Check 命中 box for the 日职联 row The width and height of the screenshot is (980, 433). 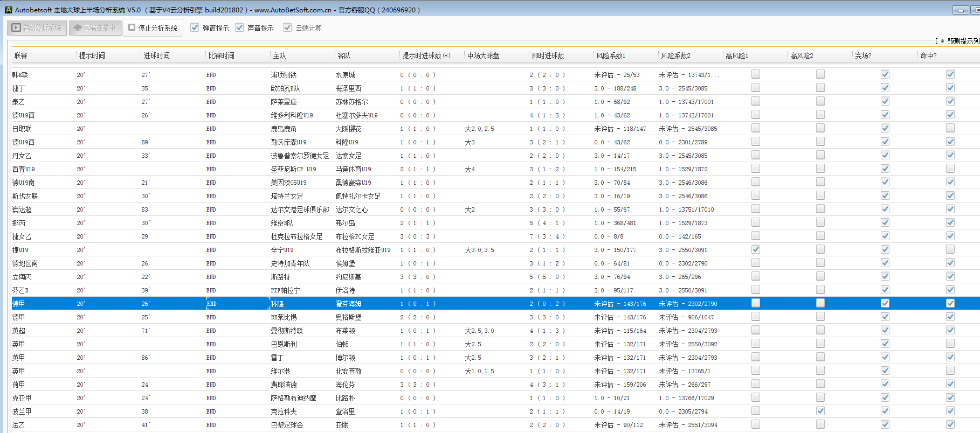tap(950, 128)
